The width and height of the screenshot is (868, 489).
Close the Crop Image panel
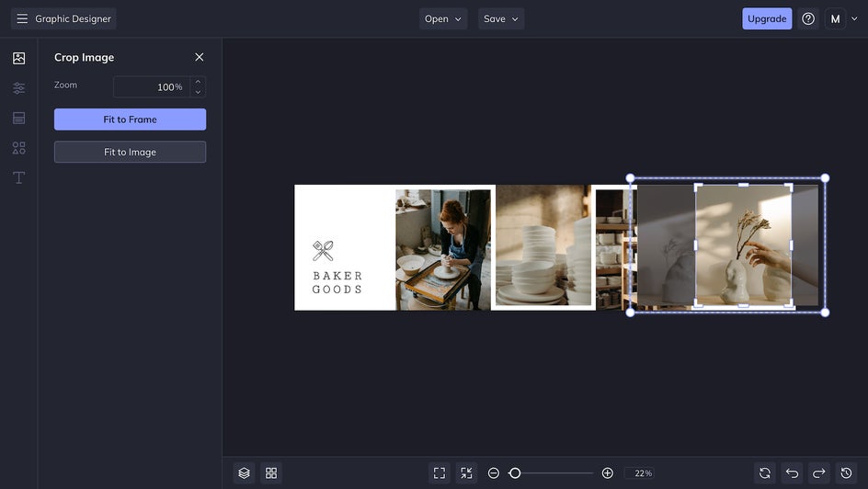(x=200, y=57)
